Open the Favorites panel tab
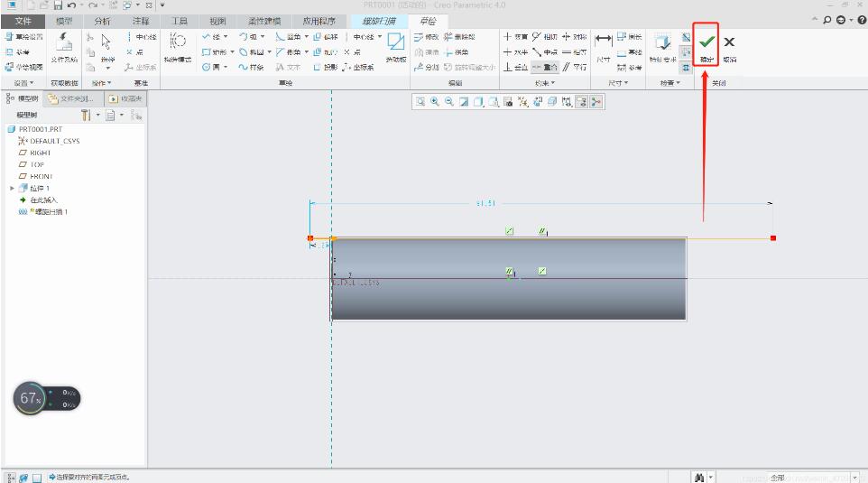 (x=125, y=98)
